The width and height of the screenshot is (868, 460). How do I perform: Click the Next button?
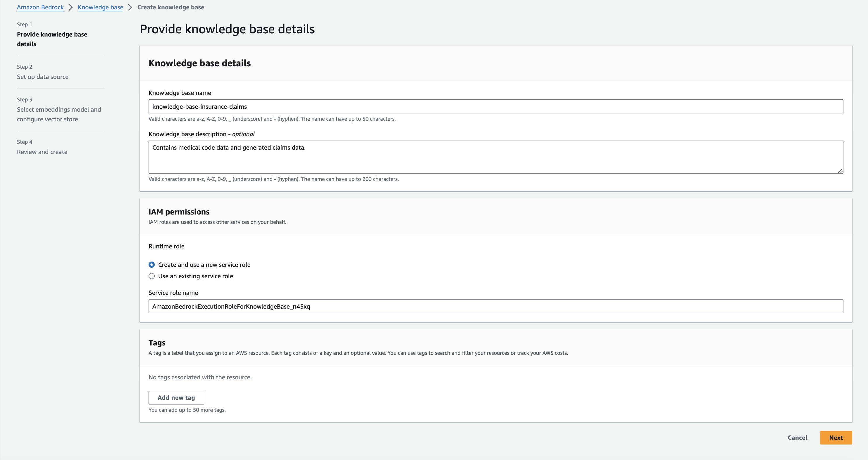click(x=836, y=437)
